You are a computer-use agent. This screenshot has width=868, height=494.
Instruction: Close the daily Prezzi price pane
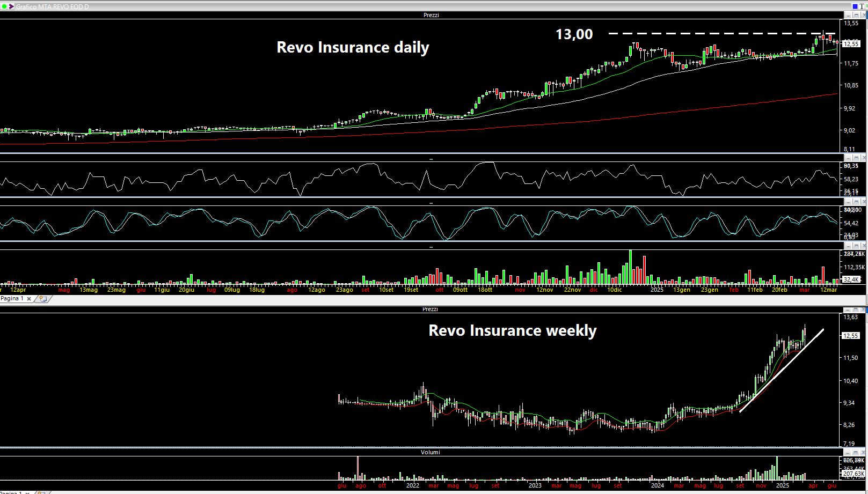tap(863, 15)
